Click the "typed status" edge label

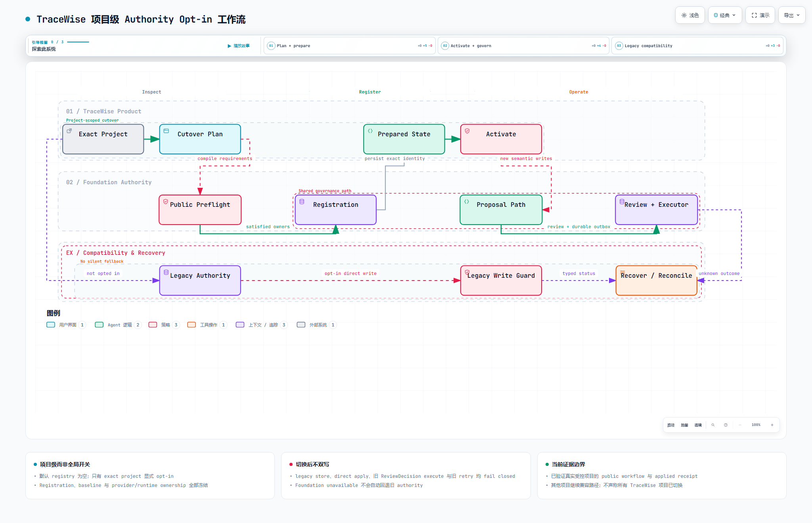click(578, 273)
